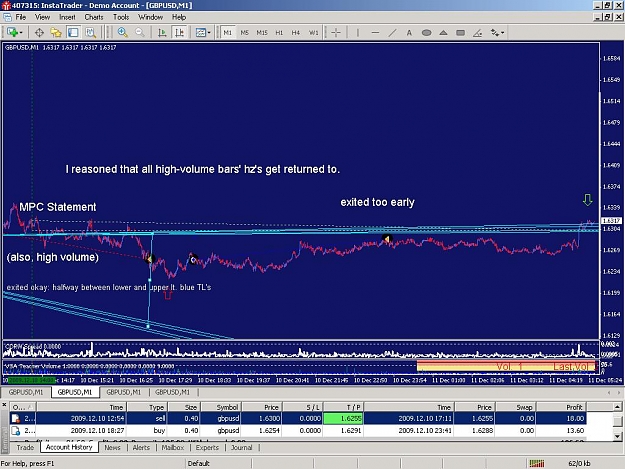Select the rectangle drawing tool

click(x=460, y=33)
